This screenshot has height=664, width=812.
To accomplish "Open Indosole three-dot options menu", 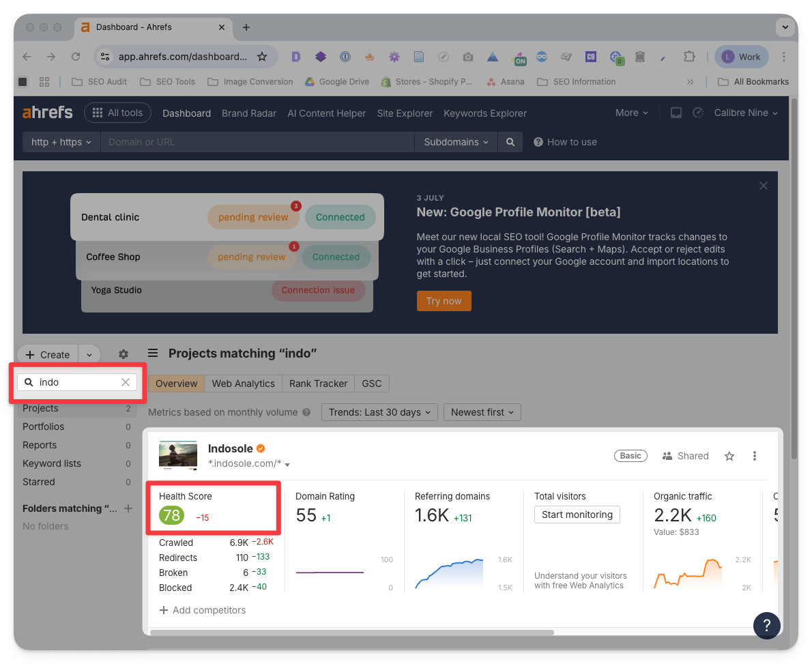I will click(755, 456).
